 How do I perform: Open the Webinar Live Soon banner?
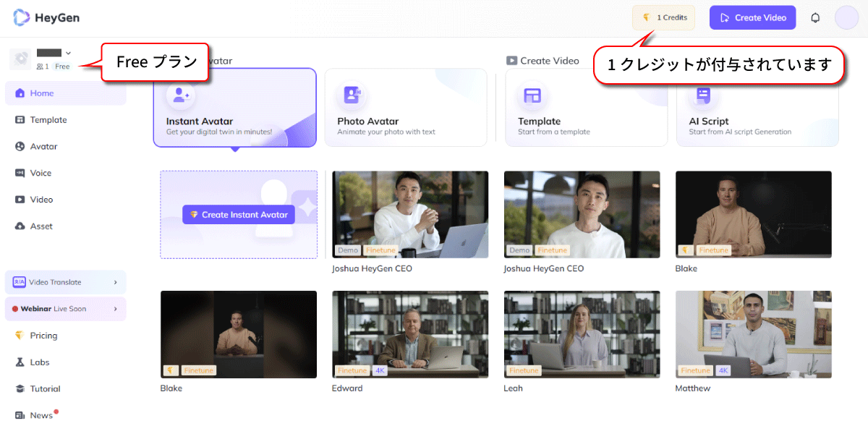(x=66, y=309)
